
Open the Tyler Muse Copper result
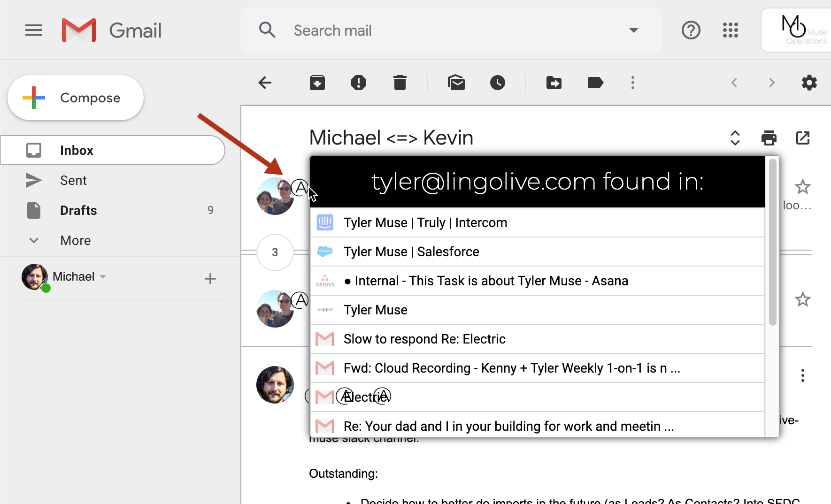tap(538, 310)
